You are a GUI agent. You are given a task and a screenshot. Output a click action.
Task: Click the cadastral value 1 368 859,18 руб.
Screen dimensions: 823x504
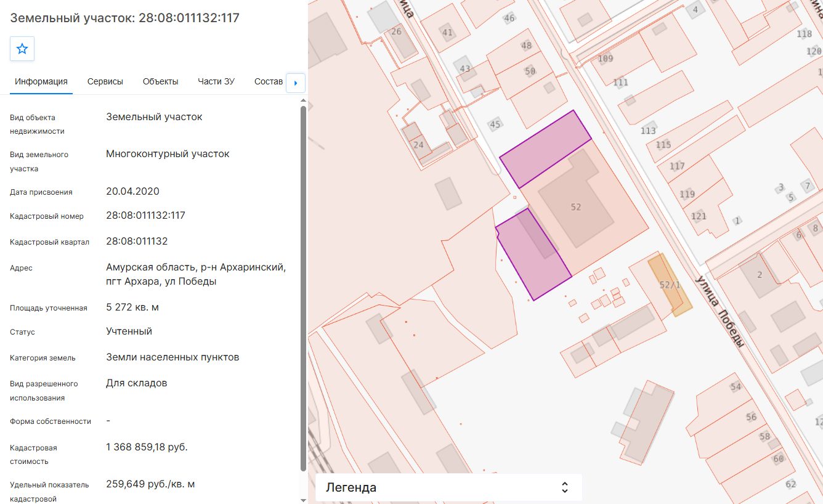click(147, 447)
